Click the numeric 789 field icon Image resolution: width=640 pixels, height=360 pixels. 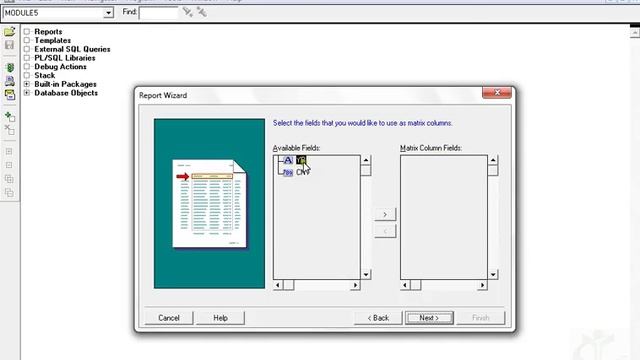pos(288,172)
